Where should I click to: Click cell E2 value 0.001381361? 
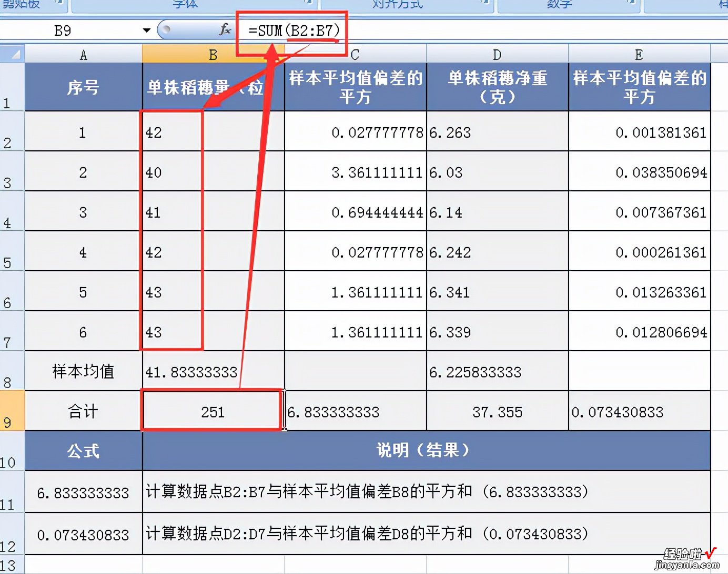pos(639,131)
